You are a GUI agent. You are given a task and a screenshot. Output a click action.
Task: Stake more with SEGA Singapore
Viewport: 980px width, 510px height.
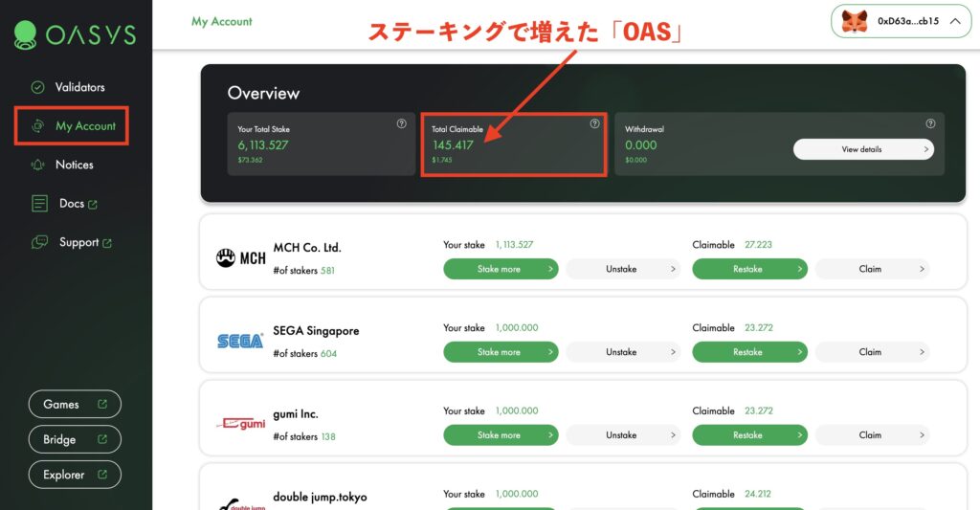pos(500,352)
